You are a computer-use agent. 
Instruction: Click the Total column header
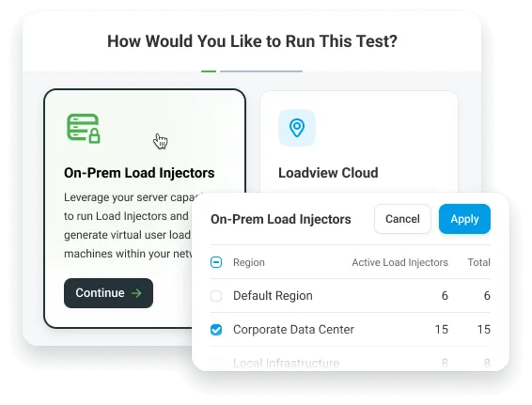478,262
